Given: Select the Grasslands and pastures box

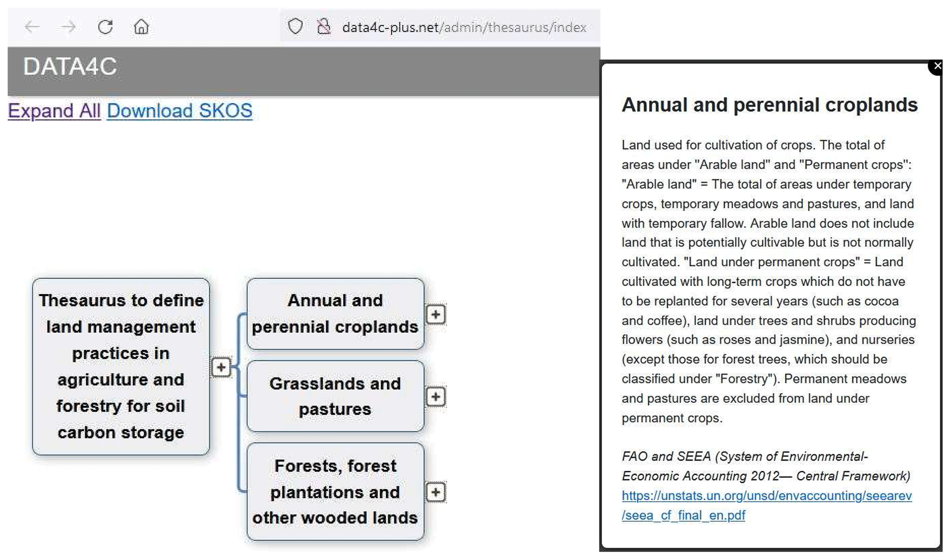Looking at the screenshot, I should point(335,396).
